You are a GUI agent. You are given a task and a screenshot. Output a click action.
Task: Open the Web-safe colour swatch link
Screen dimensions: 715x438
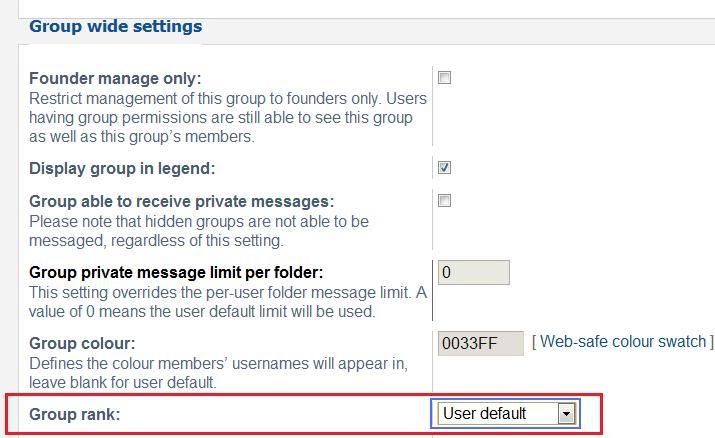[622, 341]
